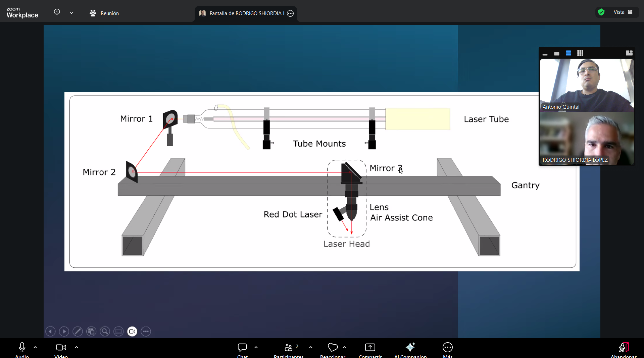The image size is (644, 358).
Task: Open the Participantes panel
Action: [x=289, y=350]
